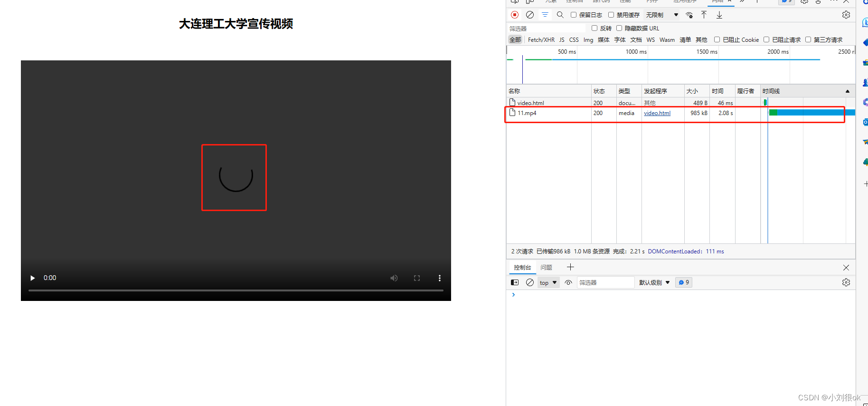Viewport: 868px width, 406px height.
Task: Sort by 发起程序 column header
Action: 663,91
